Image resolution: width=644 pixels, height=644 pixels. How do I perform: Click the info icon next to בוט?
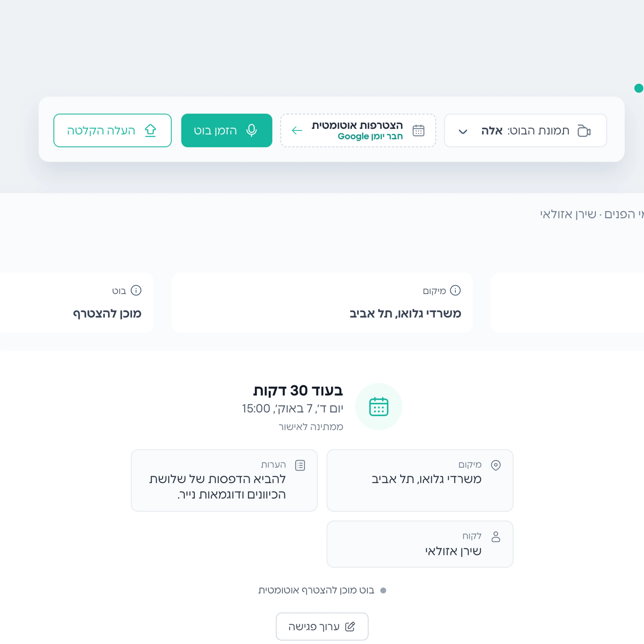click(136, 290)
